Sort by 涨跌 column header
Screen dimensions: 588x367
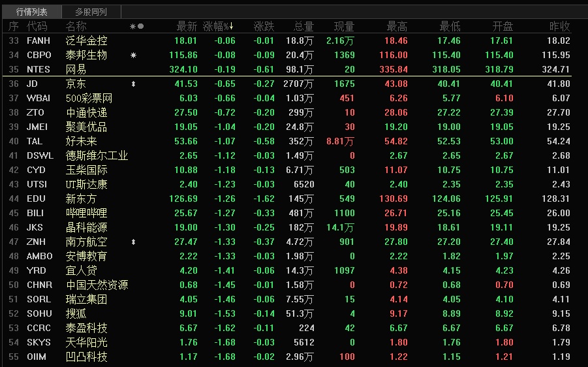tap(264, 26)
